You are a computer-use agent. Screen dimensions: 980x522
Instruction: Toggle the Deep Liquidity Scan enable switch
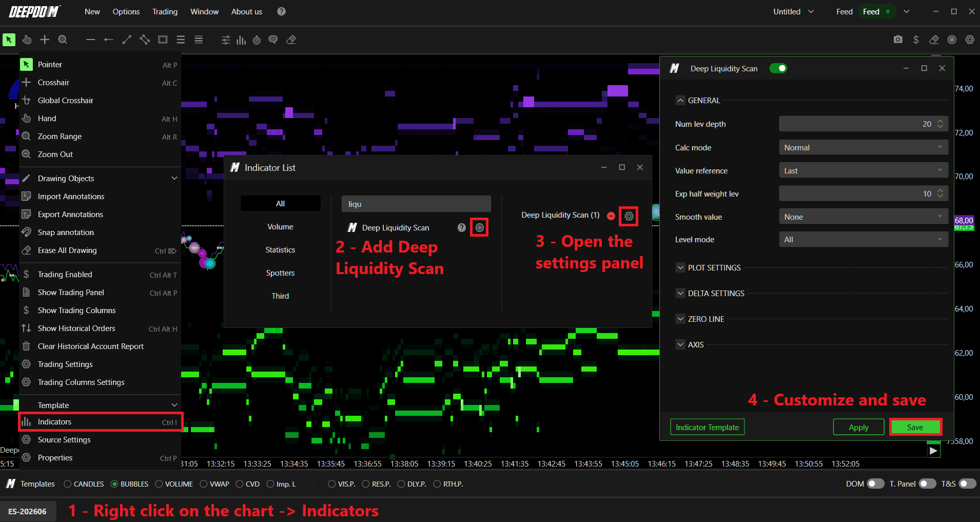click(778, 68)
